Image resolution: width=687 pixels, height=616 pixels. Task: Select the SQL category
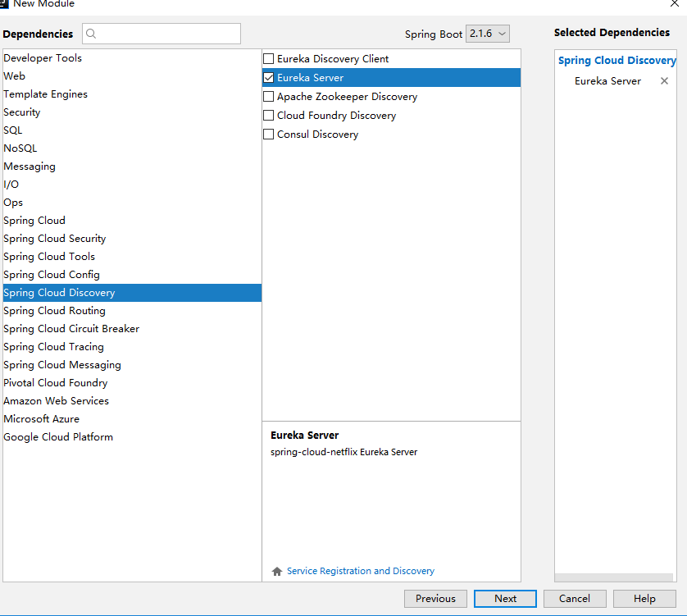pyautogui.click(x=132, y=130)
